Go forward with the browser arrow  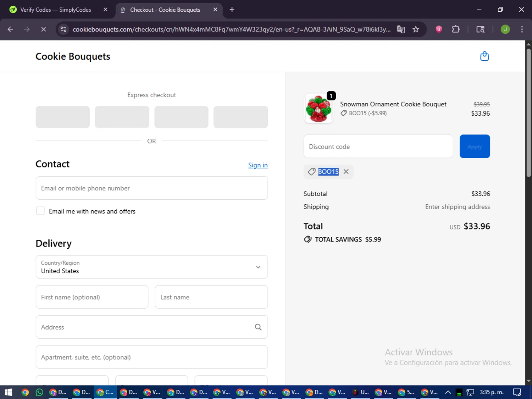point(27,29)
